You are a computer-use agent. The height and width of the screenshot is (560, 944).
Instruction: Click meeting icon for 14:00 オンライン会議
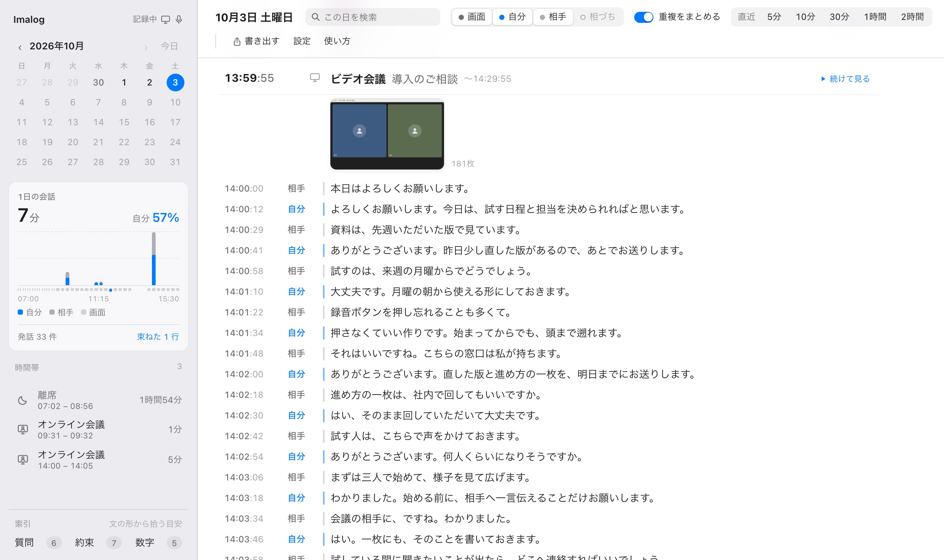(22, 460)
